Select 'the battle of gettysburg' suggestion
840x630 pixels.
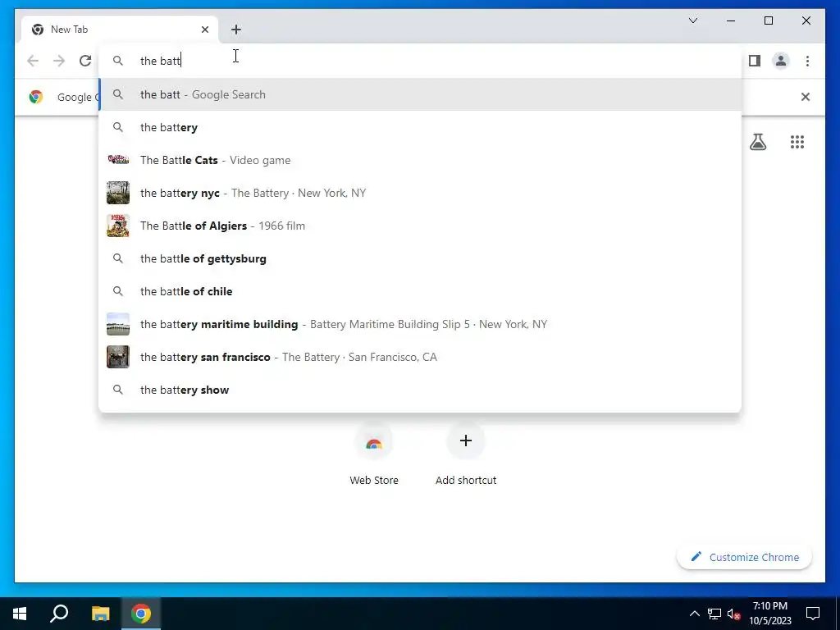tap(420, 258)
